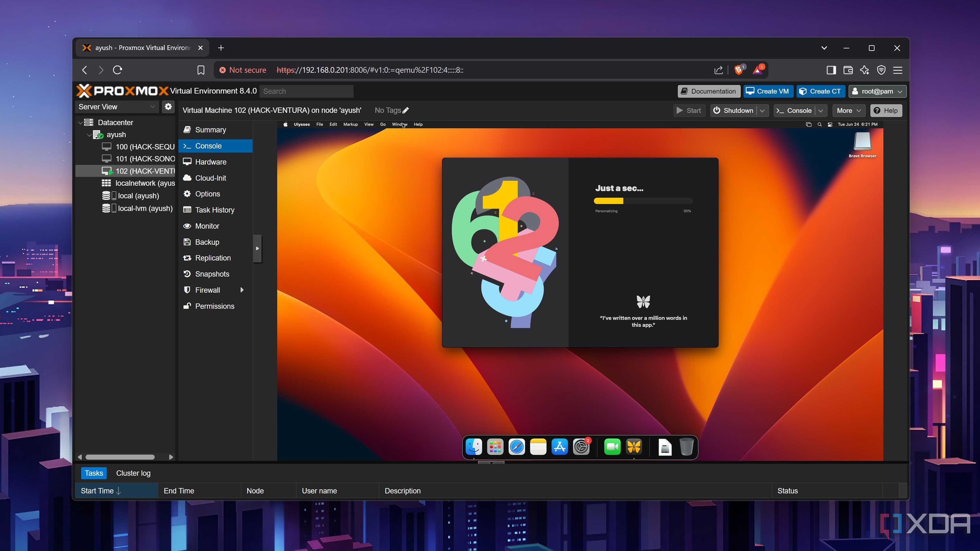This screenshot has height=551, width=980.
Task: Click the Brave Shields lion icon
Action: (739, 70)
